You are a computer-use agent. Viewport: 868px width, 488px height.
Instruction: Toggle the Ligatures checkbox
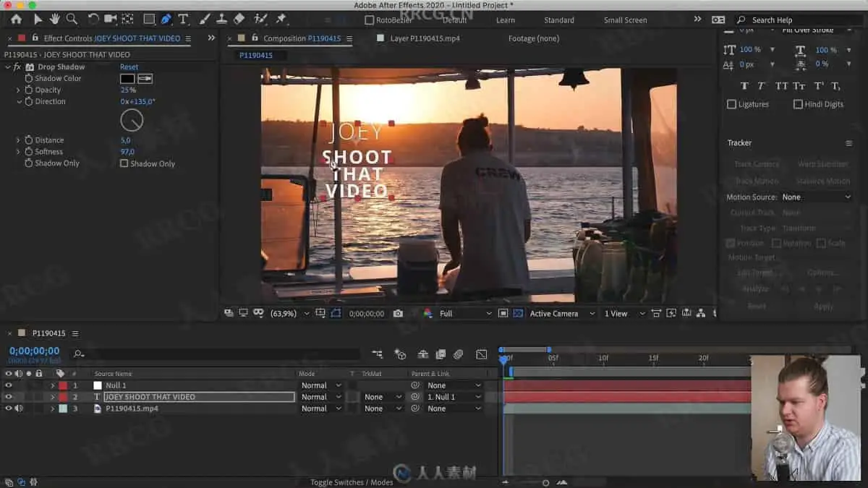point(731,104)
